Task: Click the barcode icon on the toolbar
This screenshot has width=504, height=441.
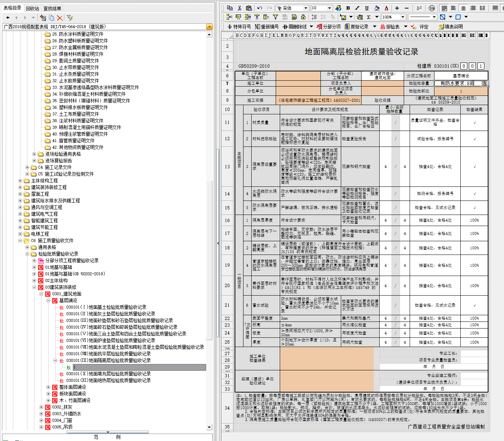Action: point(495,8)
